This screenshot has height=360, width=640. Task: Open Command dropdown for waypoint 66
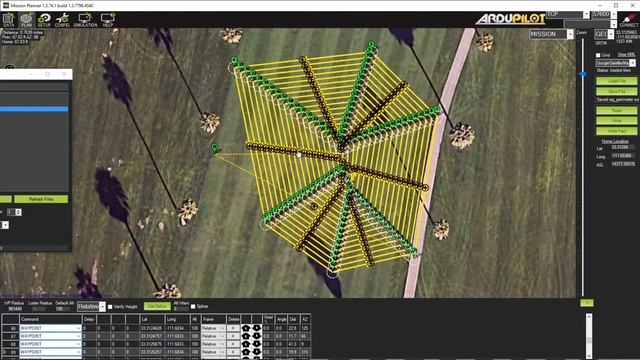click(x=51, y=328)
